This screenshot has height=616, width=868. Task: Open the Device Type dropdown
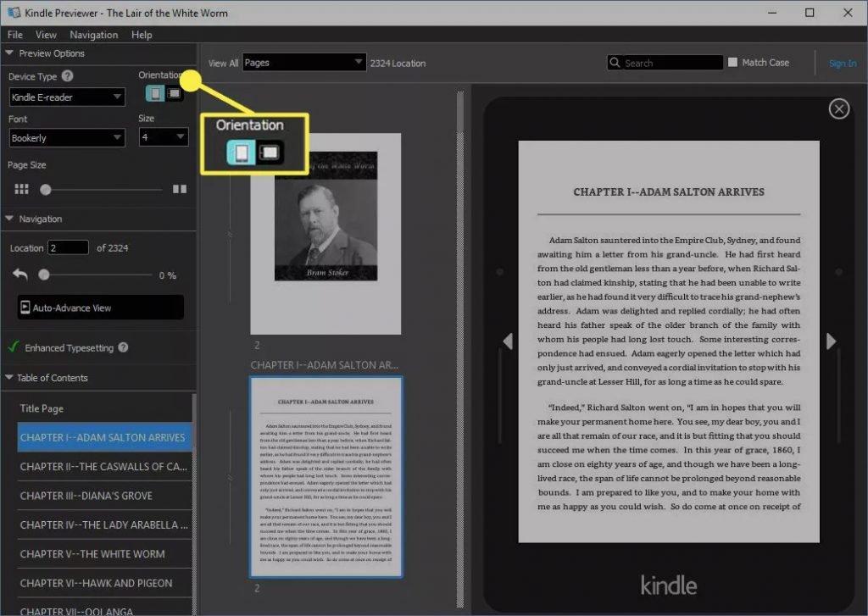pyautogui.click(x=67, y=97)
